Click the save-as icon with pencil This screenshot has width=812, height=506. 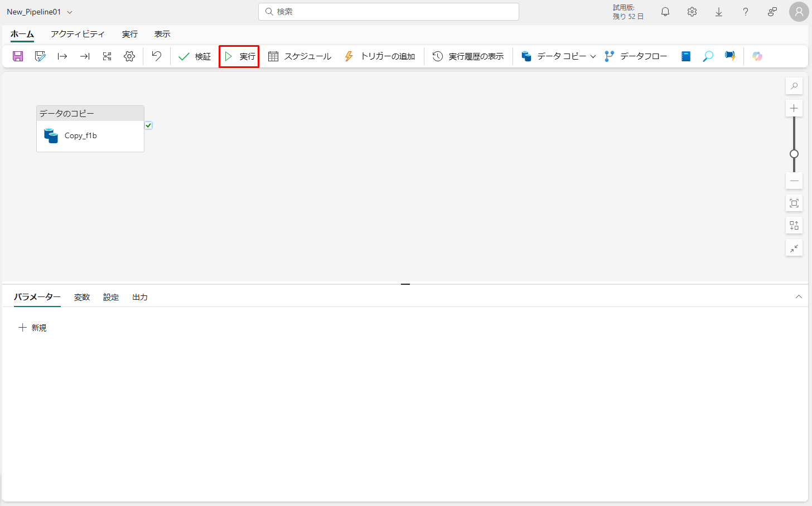pos(40,56)
